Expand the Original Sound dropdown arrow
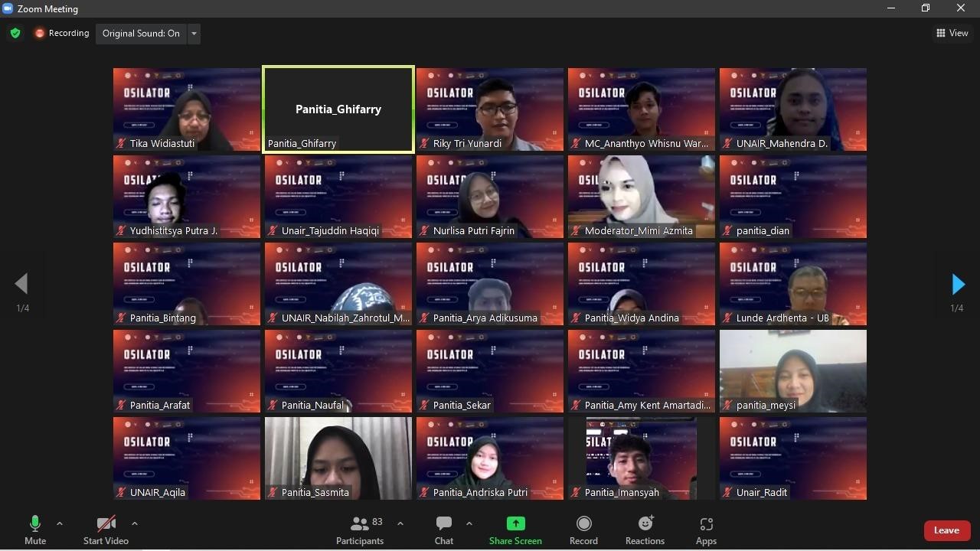Image resolution: width=980 pixels, height=551 pixels. [x=194, y=33]
